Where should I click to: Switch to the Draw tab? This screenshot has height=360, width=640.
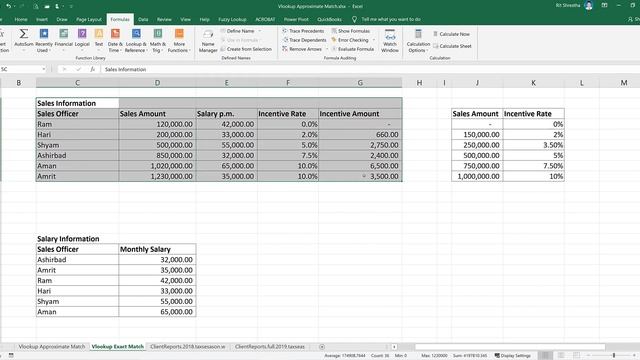point(62,19)
